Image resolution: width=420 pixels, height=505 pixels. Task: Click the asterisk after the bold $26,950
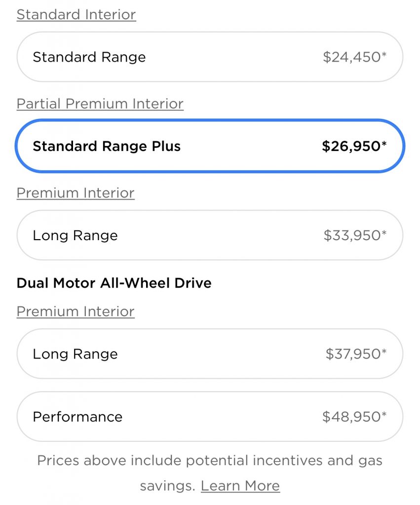pyautogui.click(x=384, y=144)
